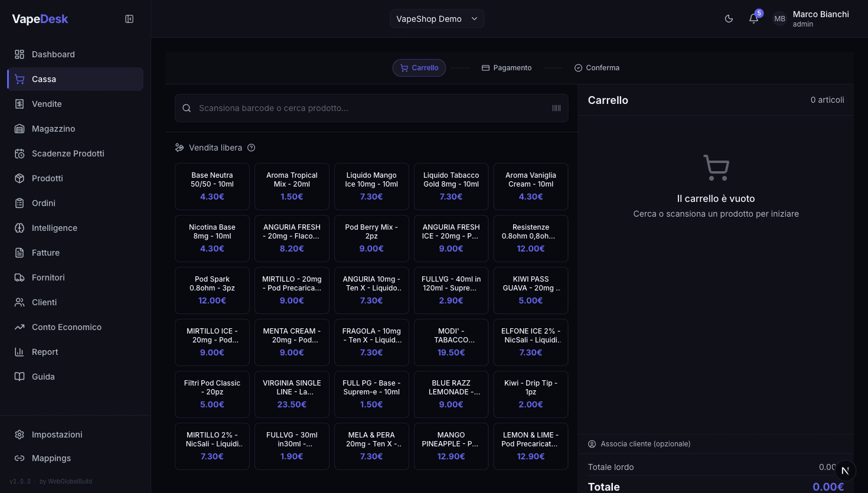The height and width of the screenshot is (493, 868).
Task: Open Magazzino in the sidebar
Action: (x=53, y=129)
